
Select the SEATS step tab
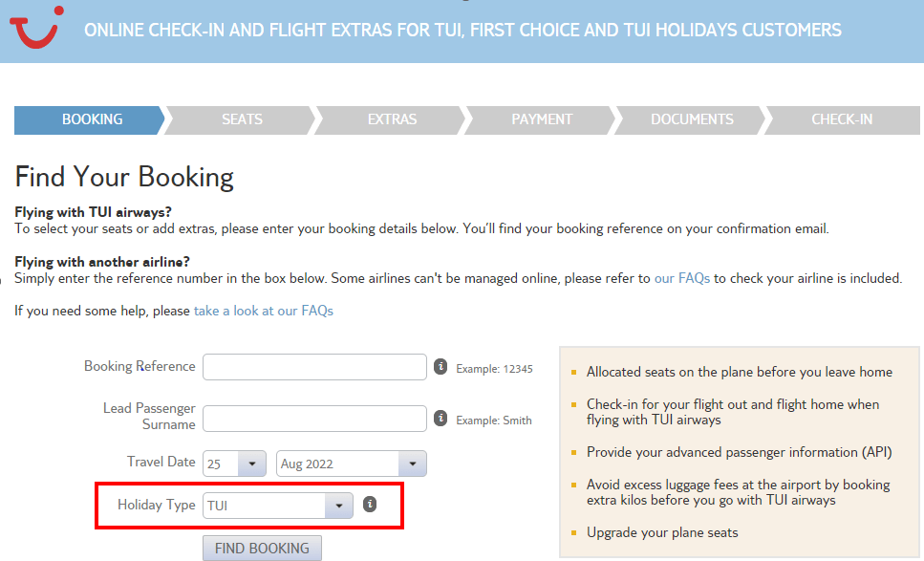[x=242, y=119]
